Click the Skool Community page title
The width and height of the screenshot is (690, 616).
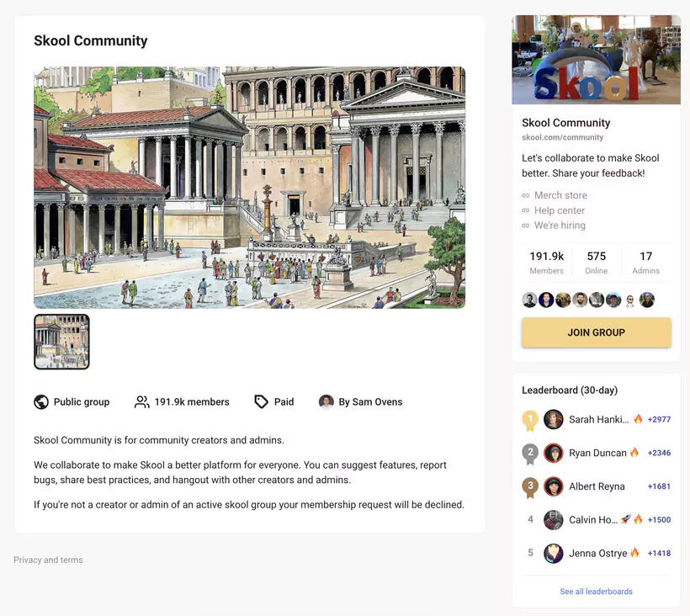point(91,40)
